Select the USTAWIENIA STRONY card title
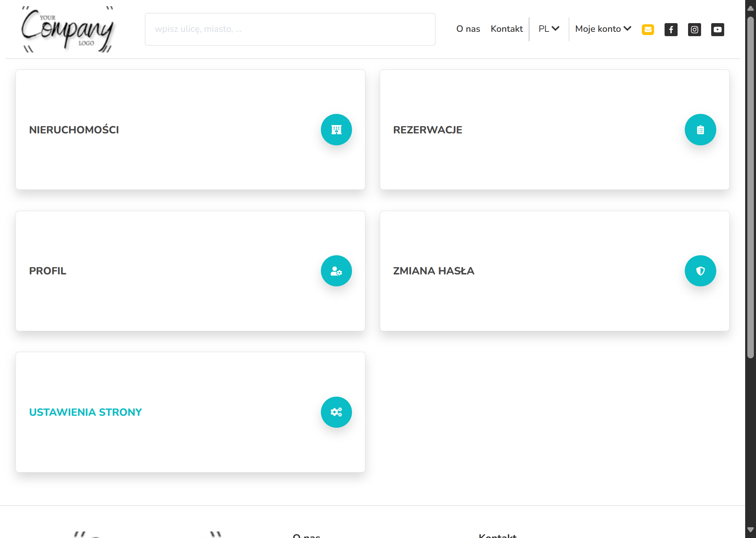This screenshot has width=756, height=538. point(86,412)
